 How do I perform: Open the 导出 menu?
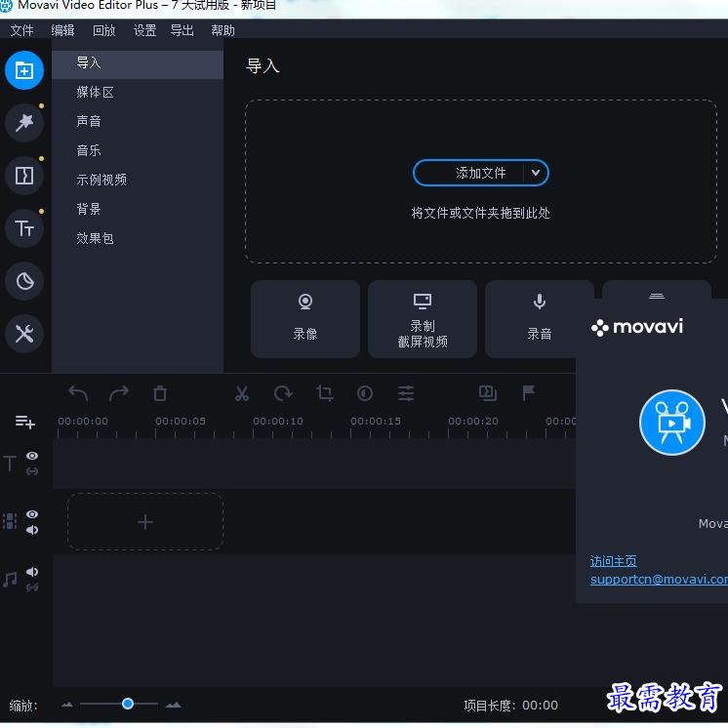click(182, 30)
